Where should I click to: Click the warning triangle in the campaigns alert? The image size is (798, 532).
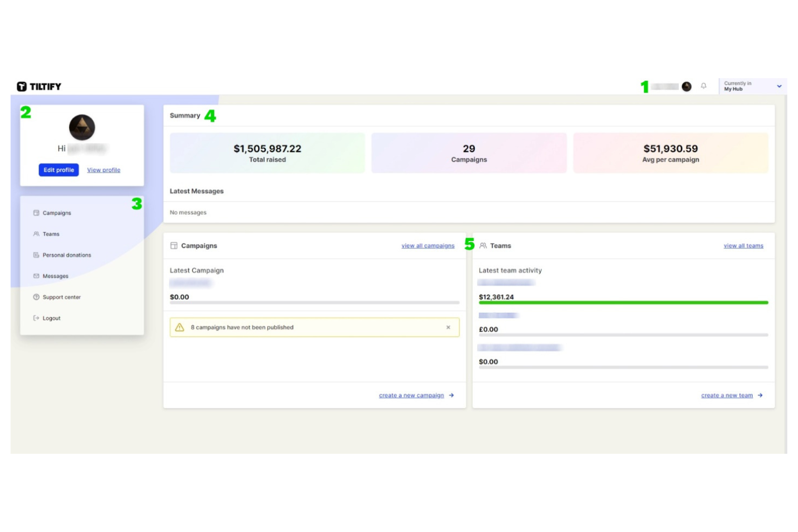(180, 327)
